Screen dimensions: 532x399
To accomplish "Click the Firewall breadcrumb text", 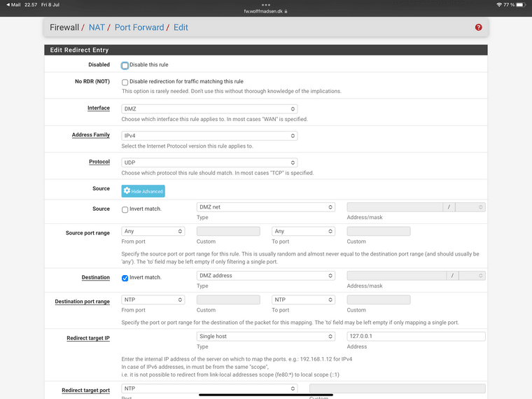I will point(64,27).
